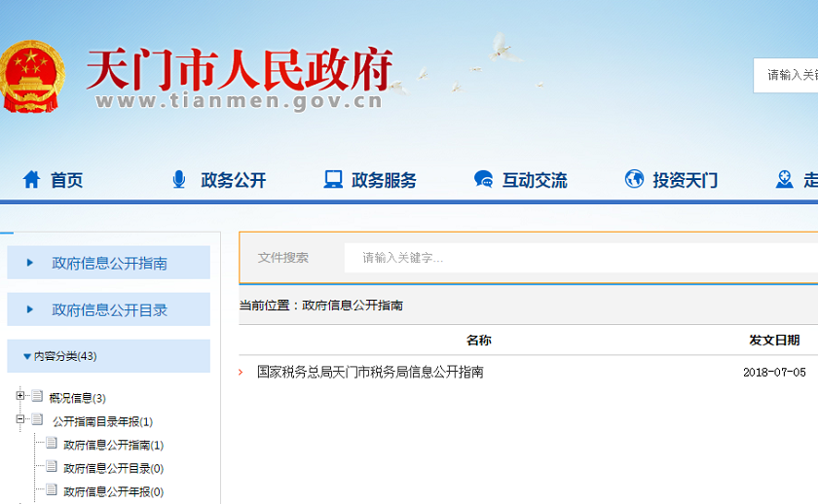Open the 政务公开 navigation menu
818x504 pixels.
pyautogui.click(x=233, y=180)
